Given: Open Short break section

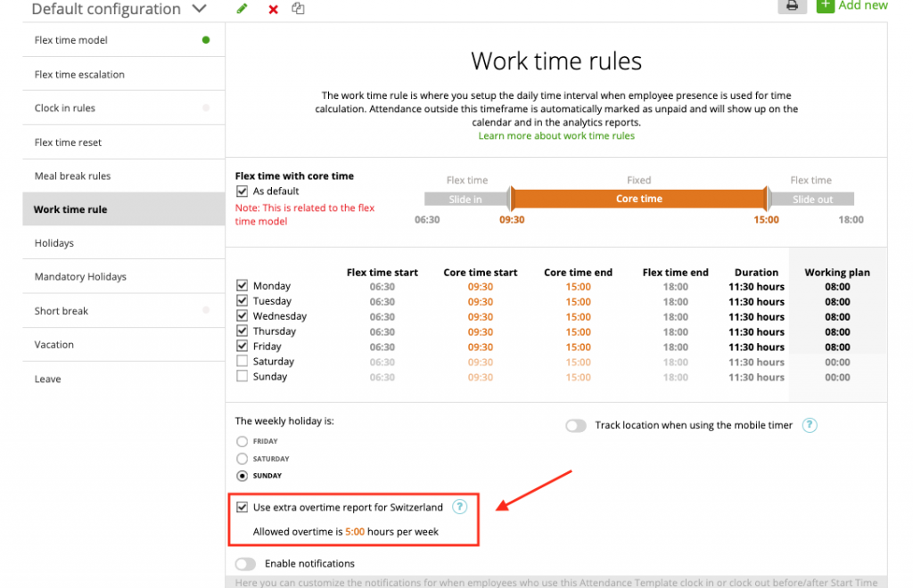Looking at the screenshot, I should (123, 311).
